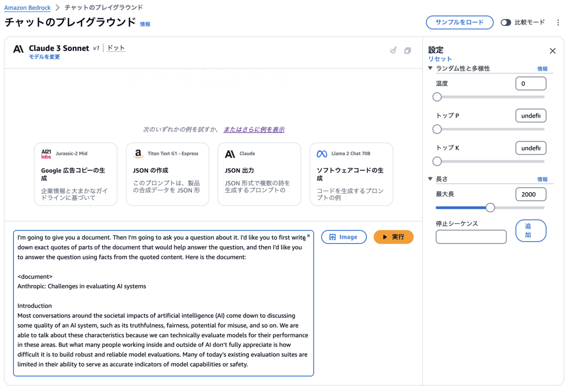
Task: Click the AI21 labs logo on the Jurassic-2 card
Action: [46, 153]
